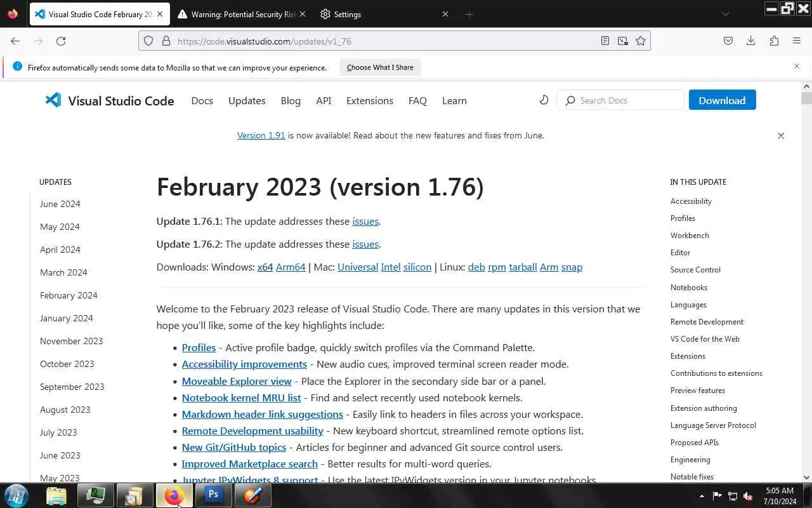Jump to Remote Development section
The image size is (812, 508).
pos(707,322)
